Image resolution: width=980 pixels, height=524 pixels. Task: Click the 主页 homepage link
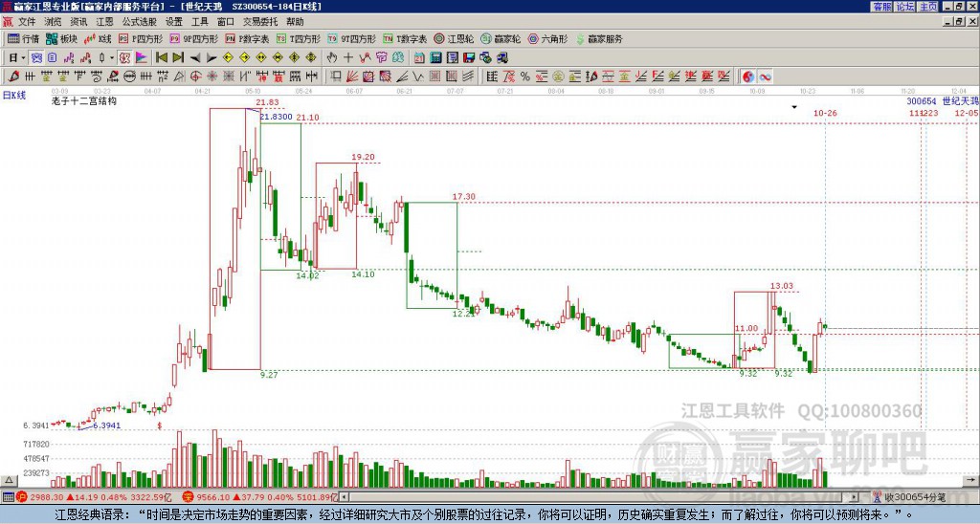pos(928,7)
